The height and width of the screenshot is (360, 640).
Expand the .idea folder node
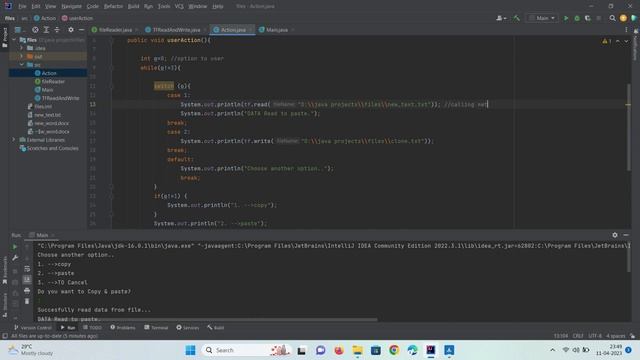(x=22, y=48)
